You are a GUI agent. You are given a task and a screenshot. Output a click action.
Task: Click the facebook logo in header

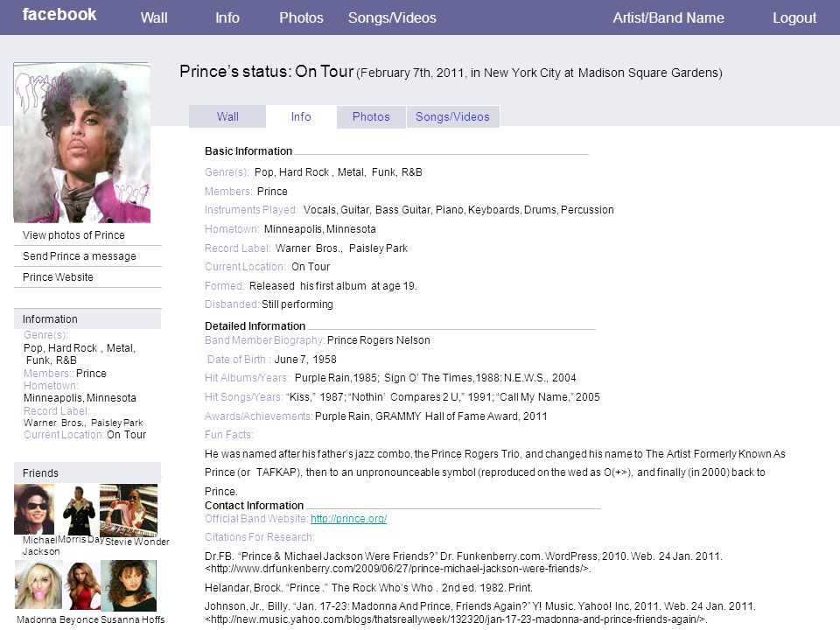point(59,15)
